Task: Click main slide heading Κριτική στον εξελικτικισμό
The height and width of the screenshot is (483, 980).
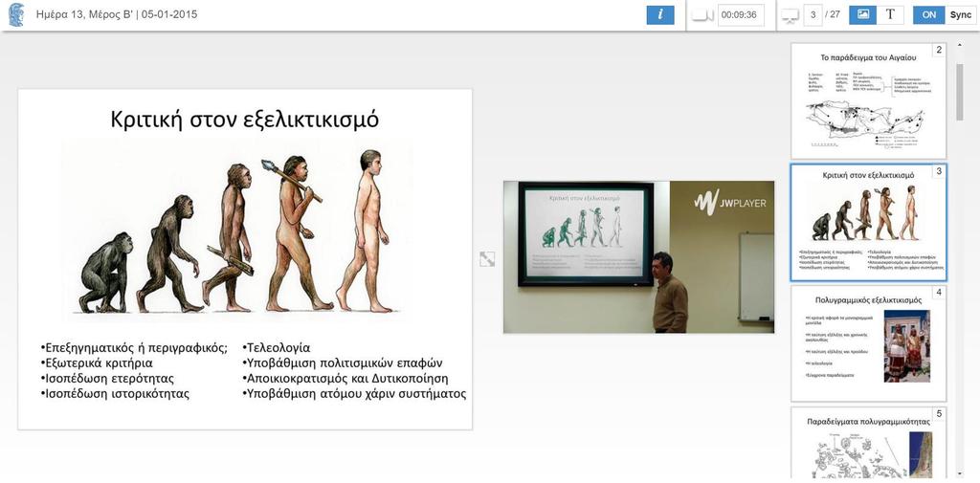Action: click(244, 119)
